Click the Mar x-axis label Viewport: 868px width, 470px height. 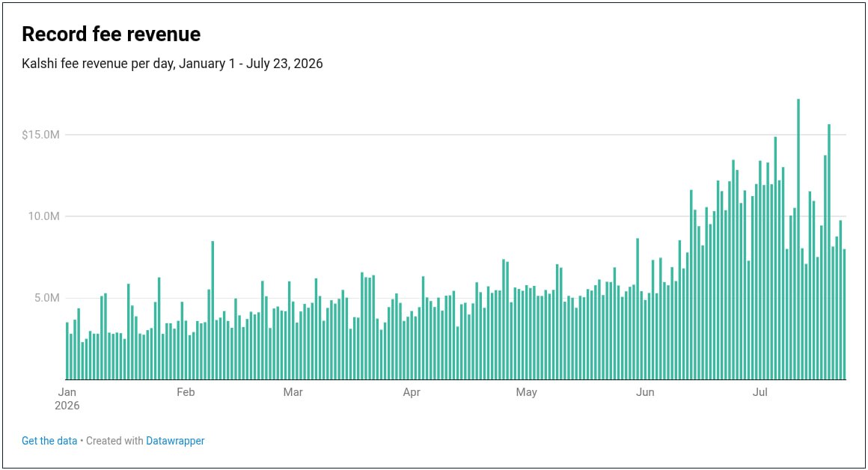tap(293, 392)
